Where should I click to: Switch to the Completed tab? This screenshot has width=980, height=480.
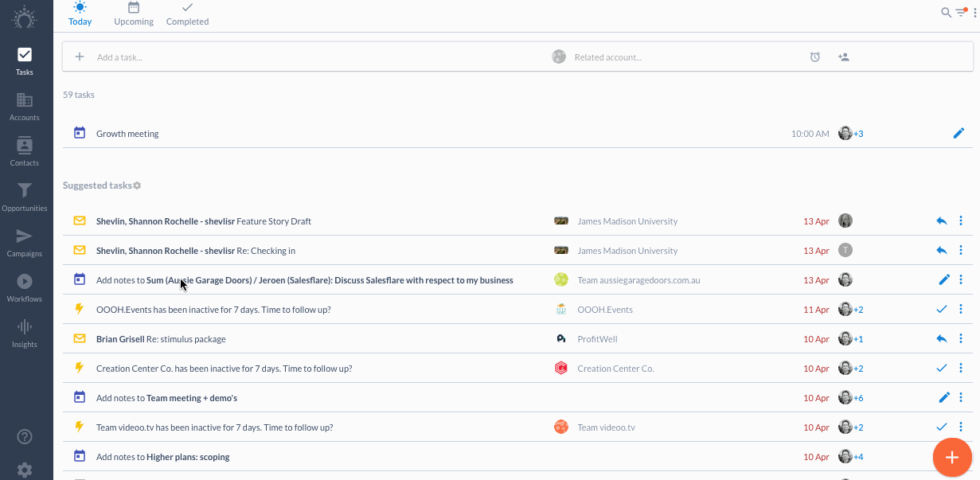[187, 14]
